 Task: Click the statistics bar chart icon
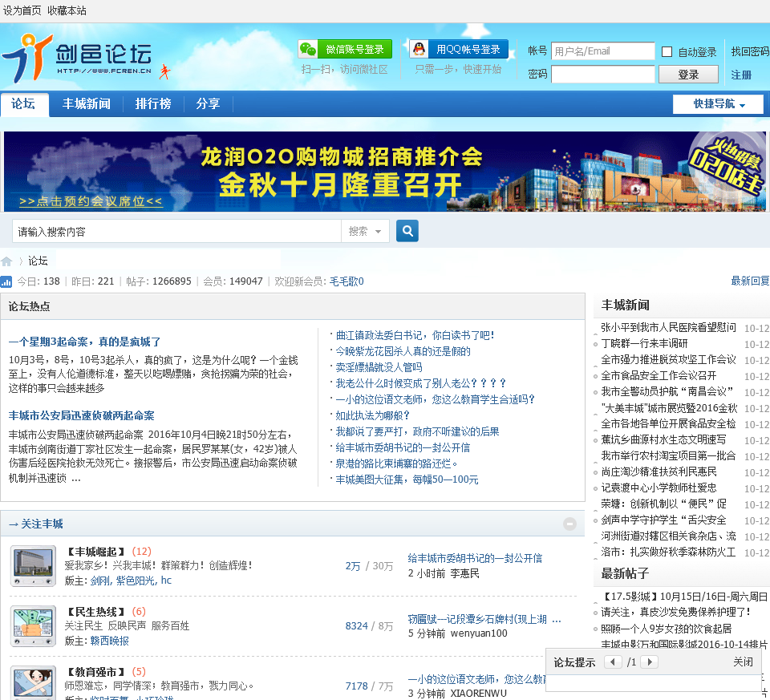point(6,281)
